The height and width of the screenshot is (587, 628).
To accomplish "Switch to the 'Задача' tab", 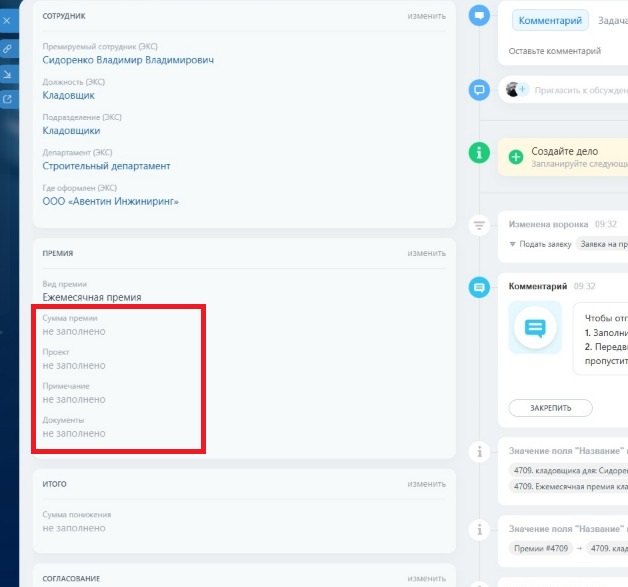I will tap(612, 20).
